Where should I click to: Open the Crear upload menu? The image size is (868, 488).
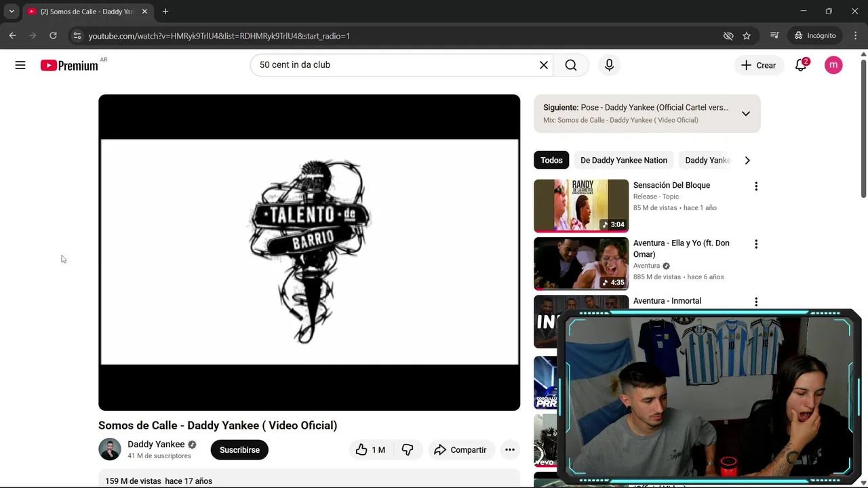pyautogui.click(x=758, y=65)
